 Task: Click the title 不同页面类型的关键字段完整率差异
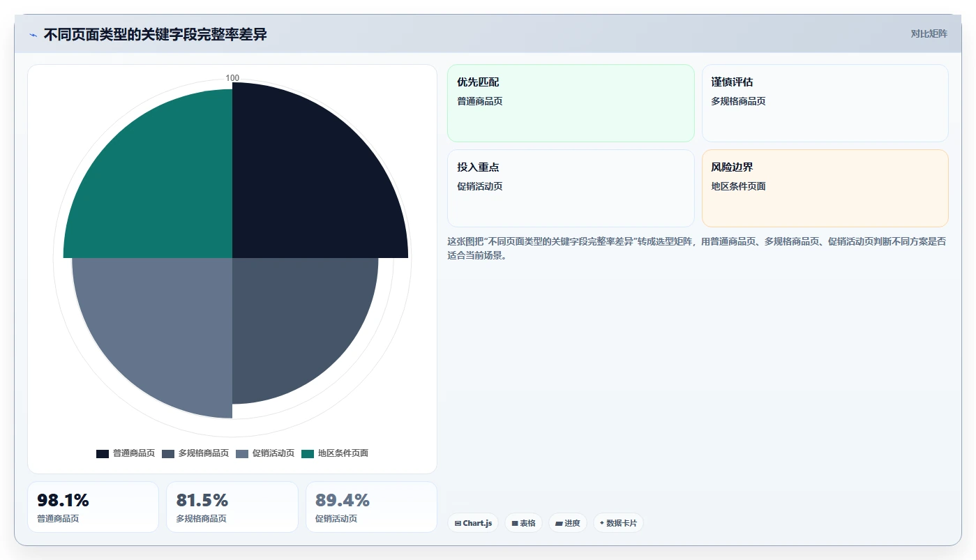point(155,34)
